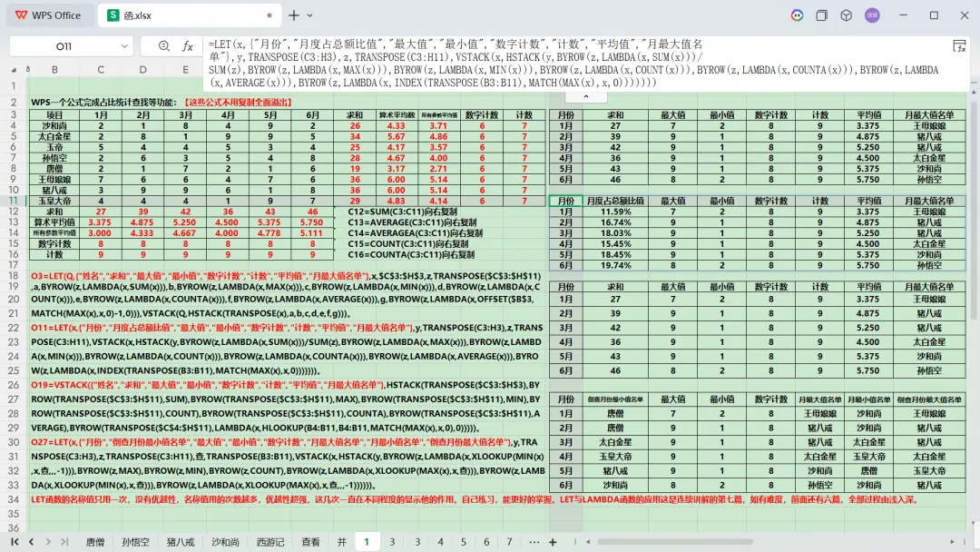Switch to sheet tab 4
The width and height of the screenshot is (980, 552).
click(x=441, y=542)
